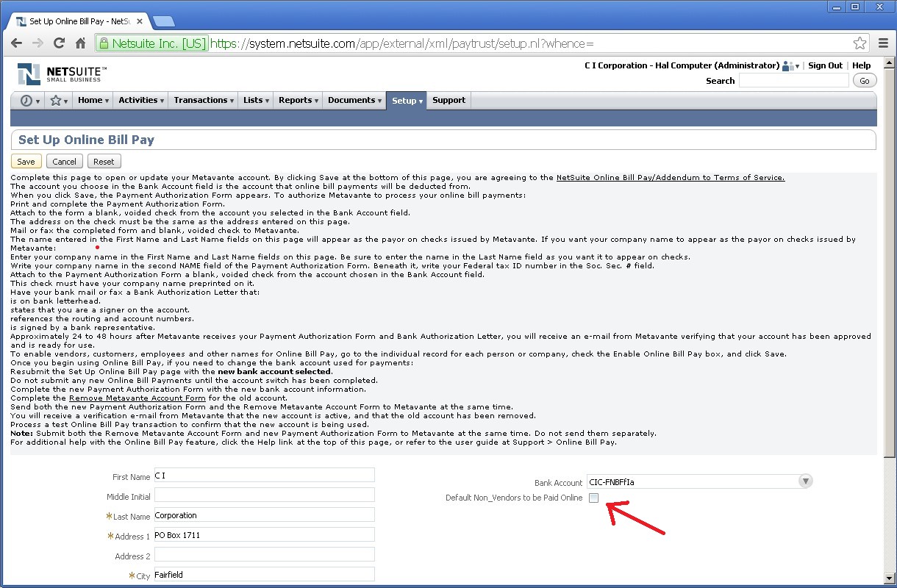Click the NetSuite logo
897x588 pixels.
62,73
